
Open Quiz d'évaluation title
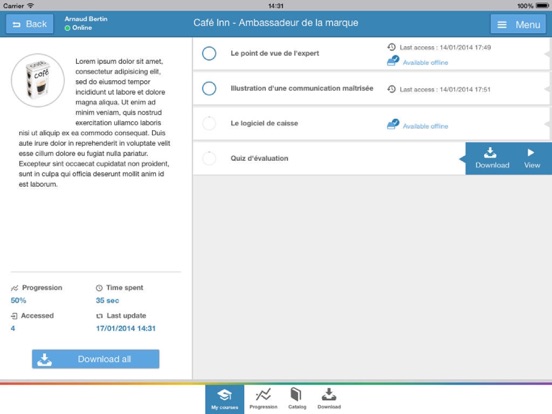[259, 158]
